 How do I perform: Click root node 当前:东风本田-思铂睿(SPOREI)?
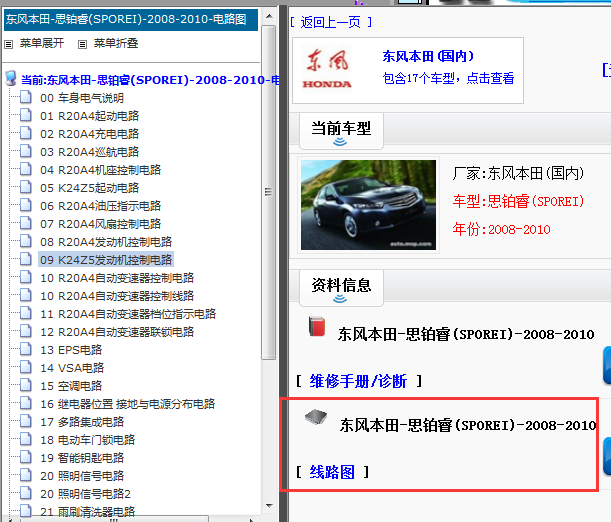point(150,80)
